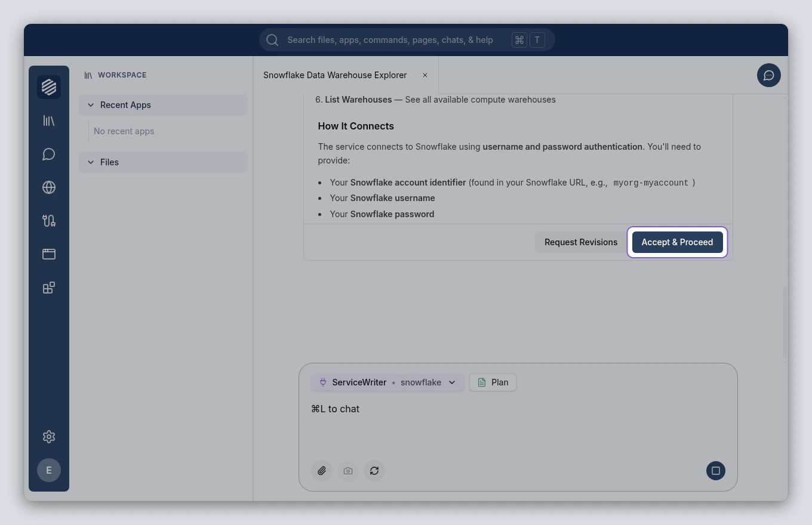Open the apps blocks icon in sidebar
This screenshot has width=812, height=525.
click(49, 288)
